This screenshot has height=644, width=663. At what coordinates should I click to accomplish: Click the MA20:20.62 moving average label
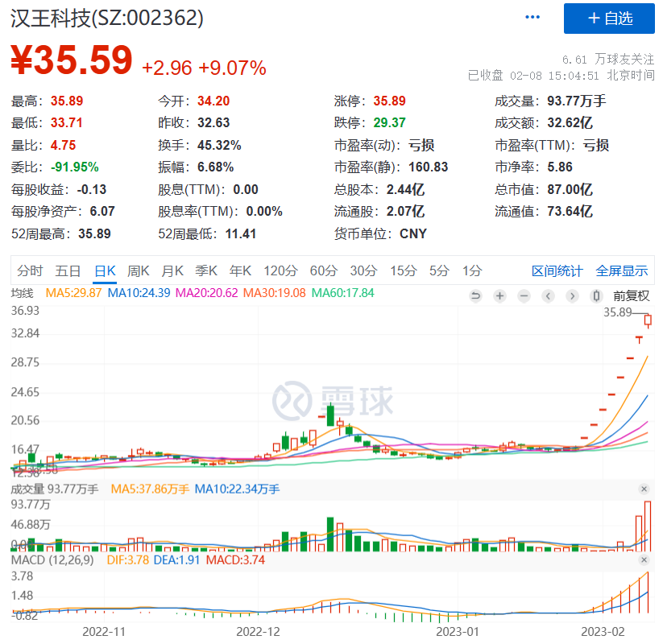206,293
